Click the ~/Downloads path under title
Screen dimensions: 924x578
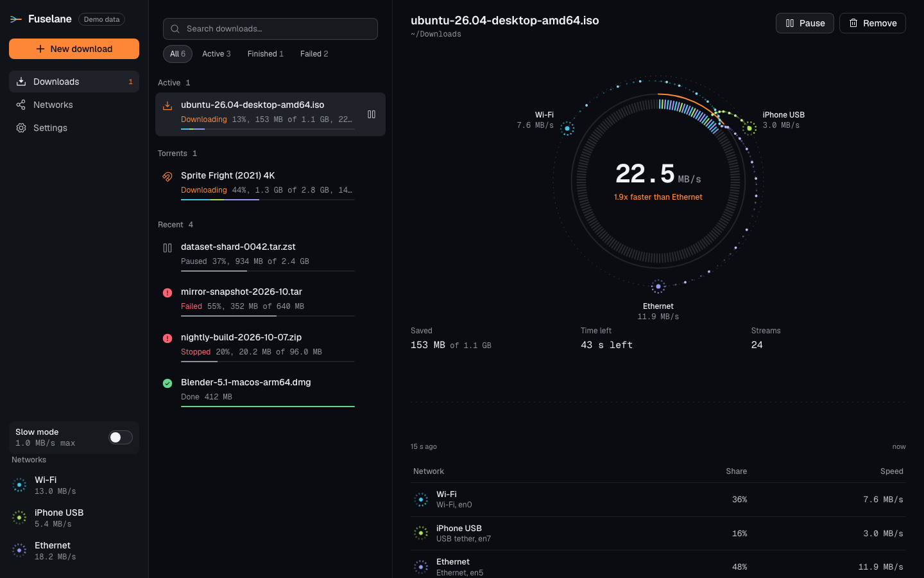click(x=436, y=34)
